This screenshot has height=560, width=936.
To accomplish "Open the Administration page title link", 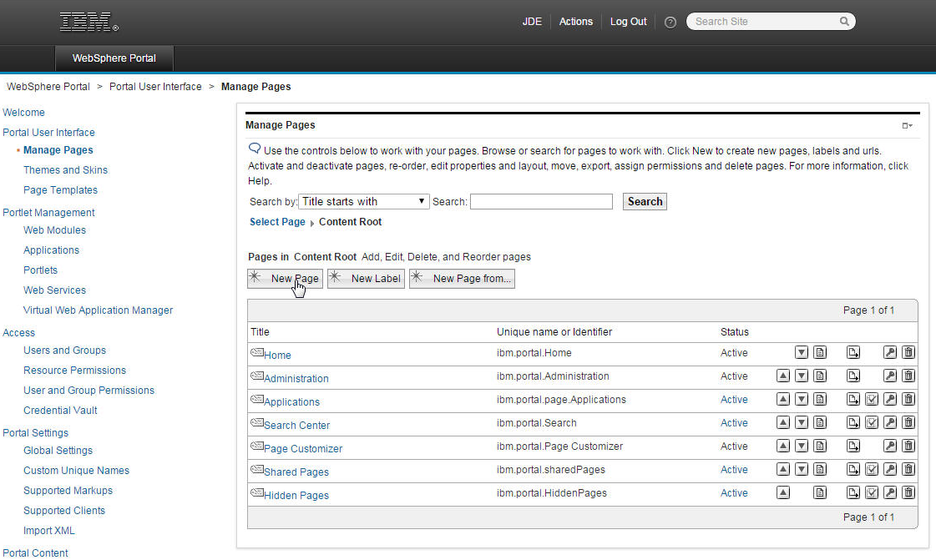I will coord(296,378).
